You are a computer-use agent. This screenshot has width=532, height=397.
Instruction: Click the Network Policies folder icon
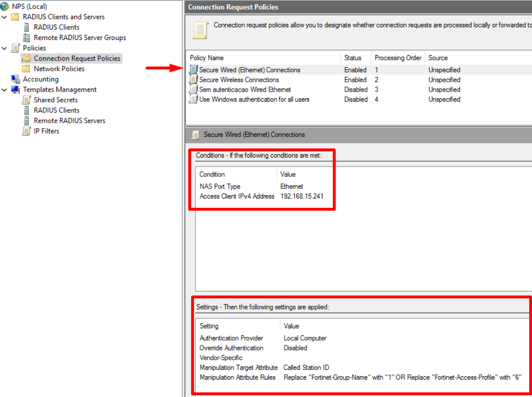(x=26, y=69)
